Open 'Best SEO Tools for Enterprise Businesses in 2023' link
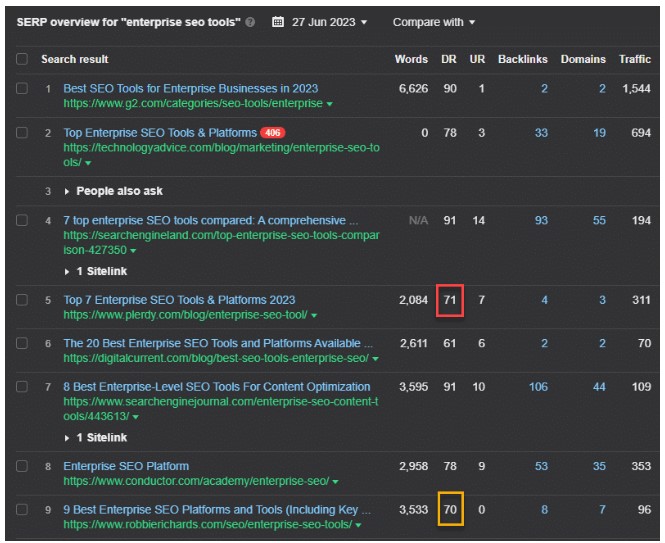This screenshot has width=665, height=543. point(190,88)
